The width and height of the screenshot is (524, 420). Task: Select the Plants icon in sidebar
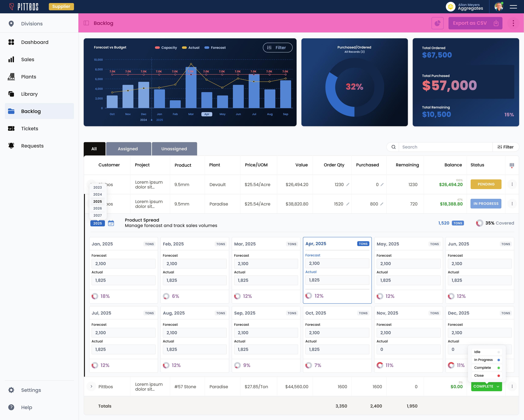click(11, 77)
